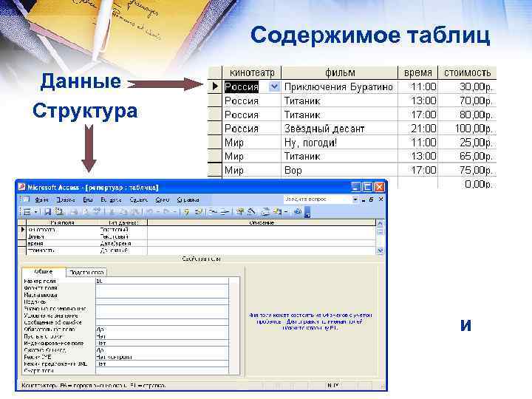Click the Размер поля value field
This screenshot has width=532, height=399.
(x=162, y=281)
